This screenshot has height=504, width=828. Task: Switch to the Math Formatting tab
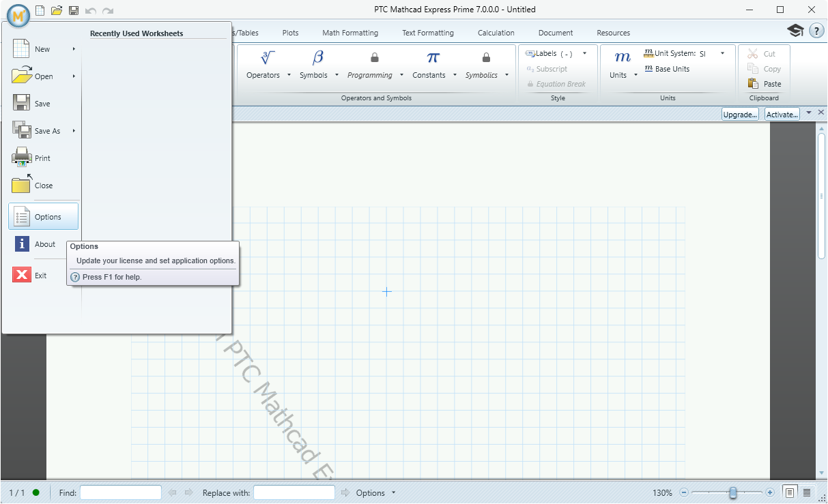(350, 33)
